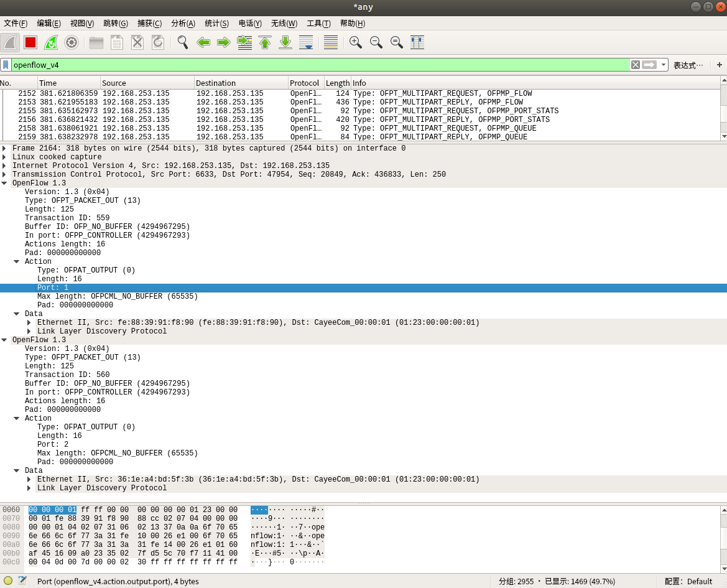This screenshot has height=588, width=727.
Task: Open capture options via the gear icon
Action: [72, 43]
